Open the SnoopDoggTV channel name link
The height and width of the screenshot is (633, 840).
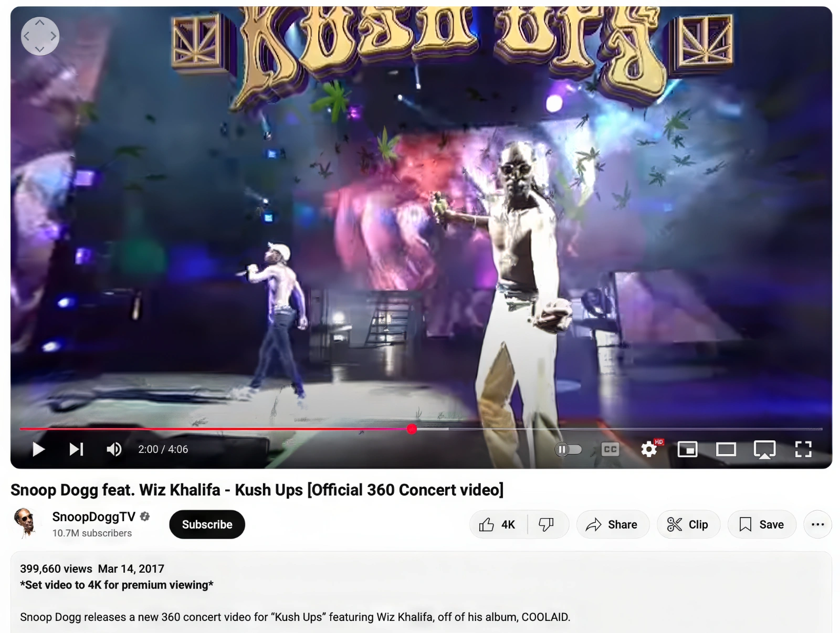(94, 517)
